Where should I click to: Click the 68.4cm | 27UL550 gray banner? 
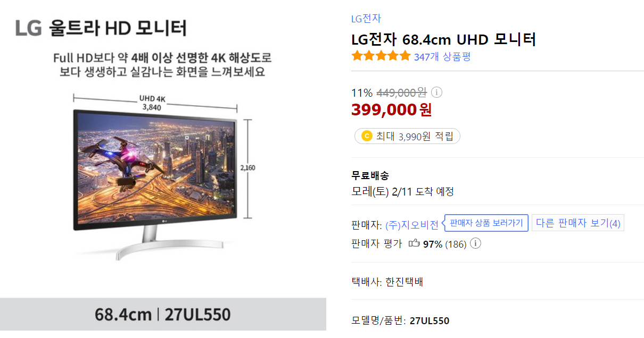tap(163, 315)
